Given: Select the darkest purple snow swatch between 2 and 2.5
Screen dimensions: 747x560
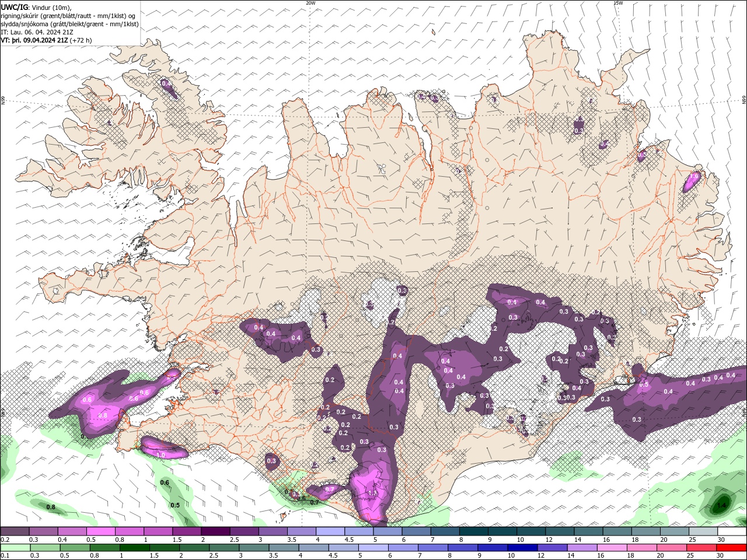Looking at the screenshot, I should pyautogui.click(x=215, y=531).
